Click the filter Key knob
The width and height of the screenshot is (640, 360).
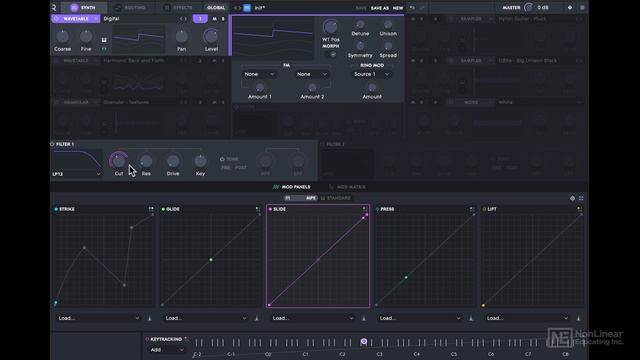click(200, 161)
